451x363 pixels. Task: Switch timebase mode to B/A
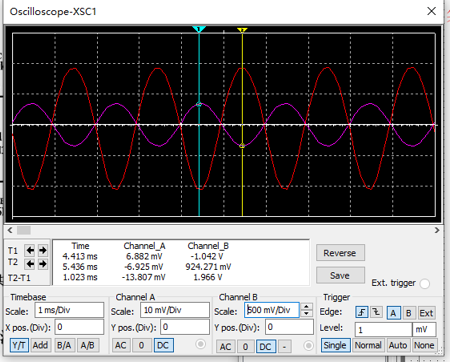click(64, 345)
